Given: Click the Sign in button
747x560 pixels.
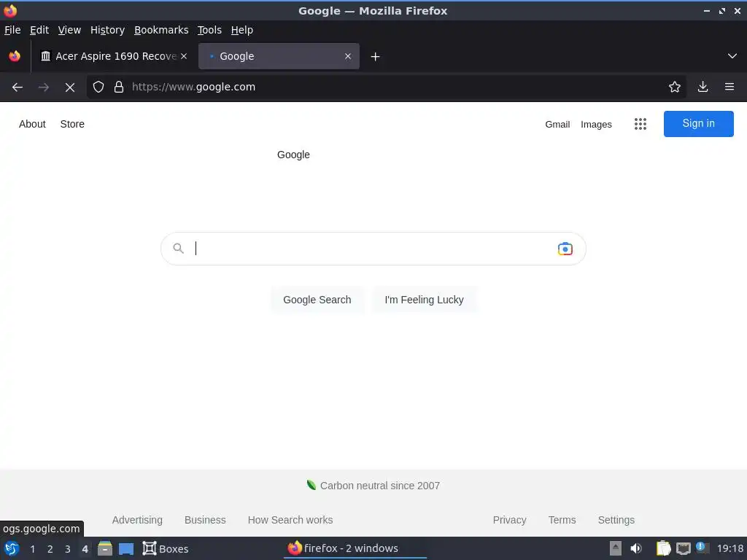Looking at the screenshot, I should (698, 124).
